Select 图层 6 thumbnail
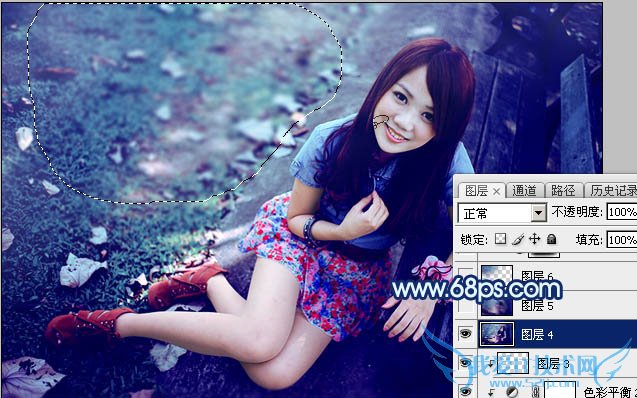637x398 pixels. 497,276
